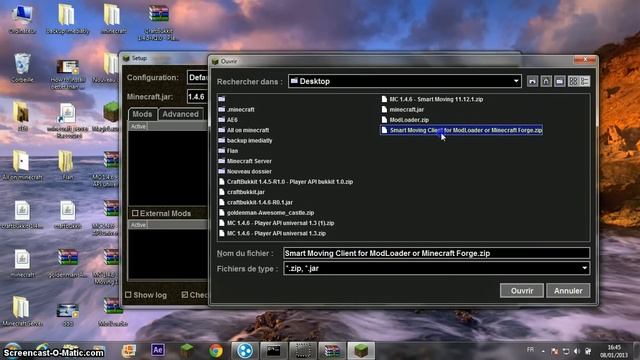
Task: Select the ModLoader WinRAR archive on the desktop
Action: 113,311
